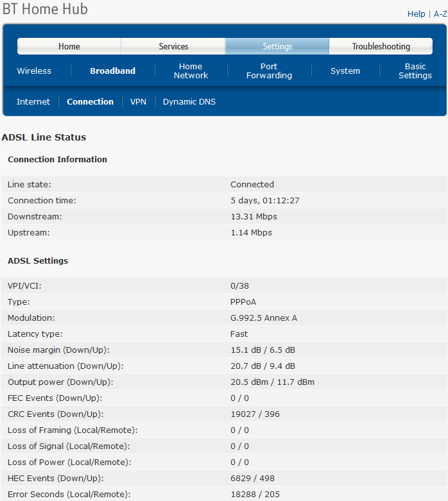448x501 pixels.
Task: Click the 'Type:' label
Action: (x=19, y=301)
